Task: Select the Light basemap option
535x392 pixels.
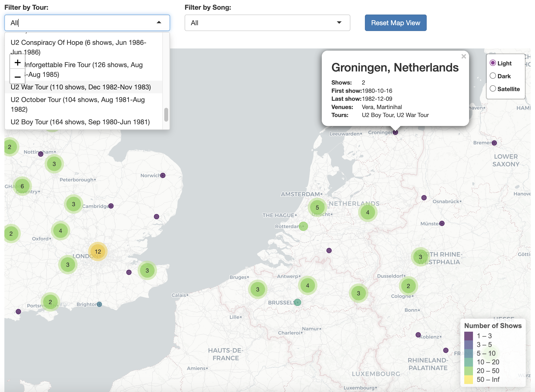Action: tap(493, 63)
